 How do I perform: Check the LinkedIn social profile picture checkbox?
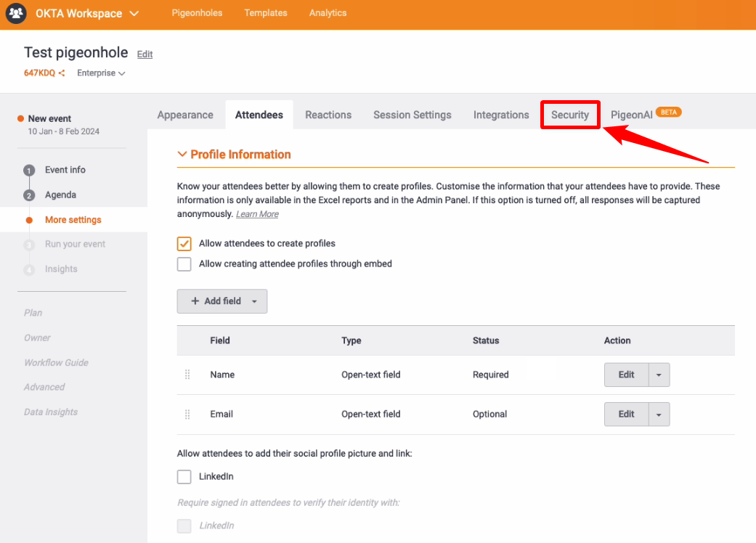tap(184, 476)
